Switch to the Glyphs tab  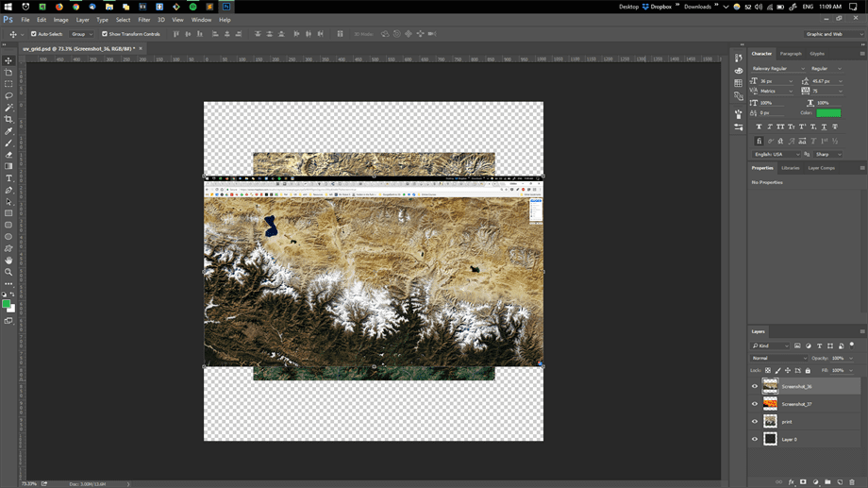point(817,54)
